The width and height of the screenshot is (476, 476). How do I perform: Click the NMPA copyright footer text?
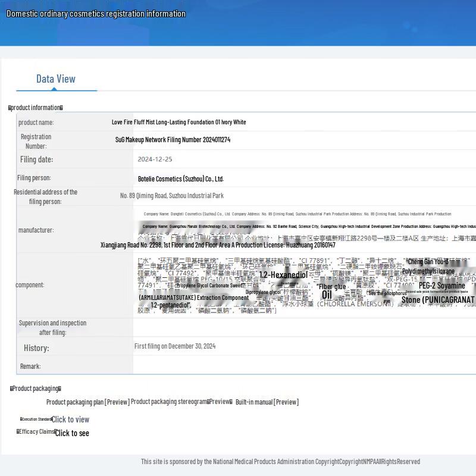280,462
